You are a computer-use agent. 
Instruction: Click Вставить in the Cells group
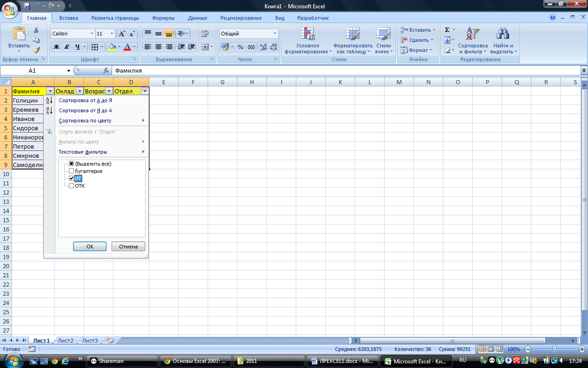[x=418, y=30]
